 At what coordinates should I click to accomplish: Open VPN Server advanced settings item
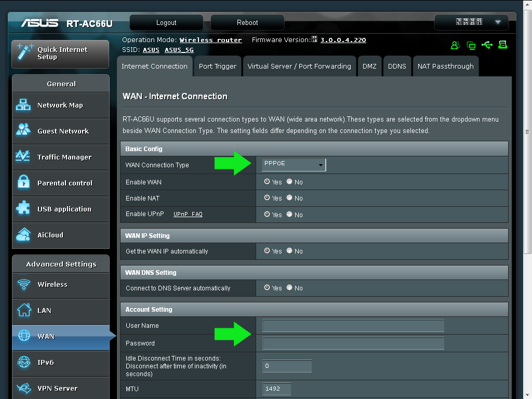[61, 388]
